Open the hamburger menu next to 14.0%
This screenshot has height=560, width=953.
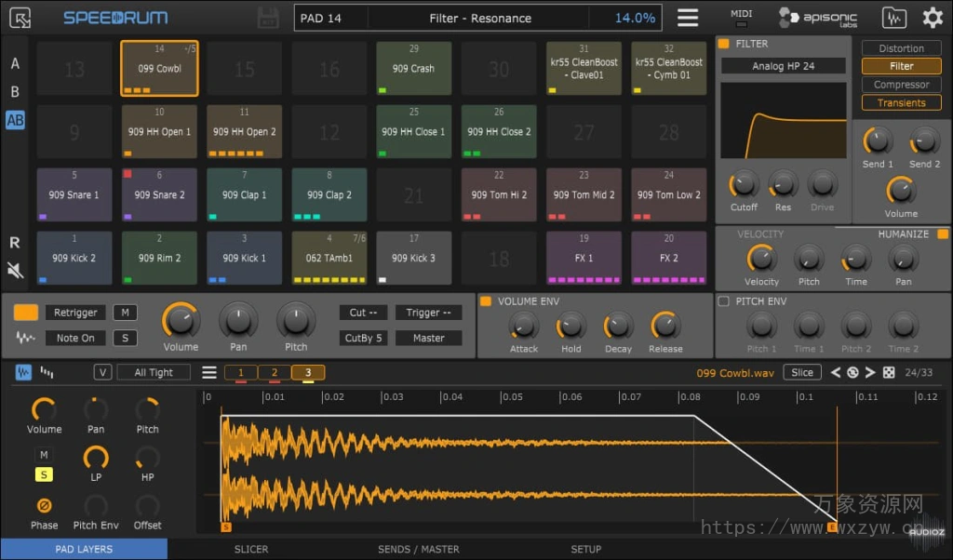pyautogui.click(x=688, y=17)
